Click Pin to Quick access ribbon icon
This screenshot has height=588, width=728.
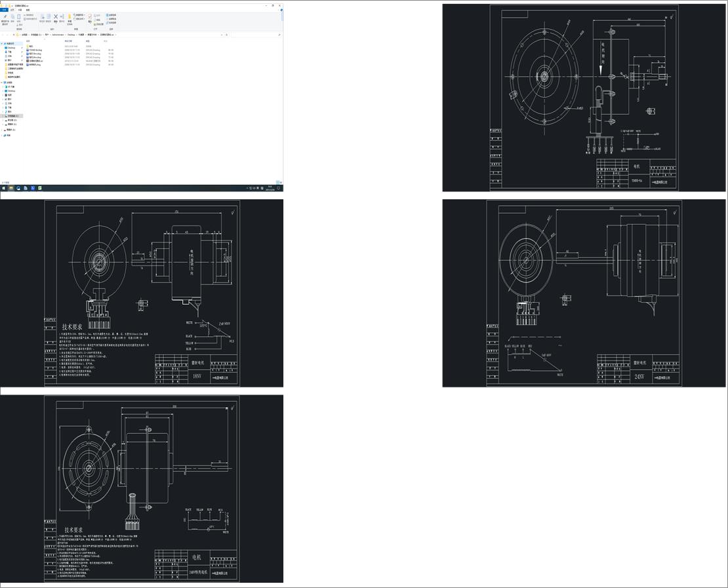coord(5,19)
